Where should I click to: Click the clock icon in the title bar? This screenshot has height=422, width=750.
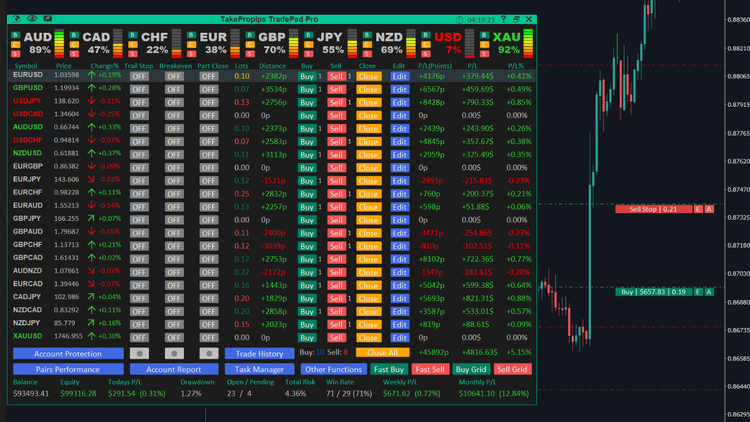coord(457,19)
